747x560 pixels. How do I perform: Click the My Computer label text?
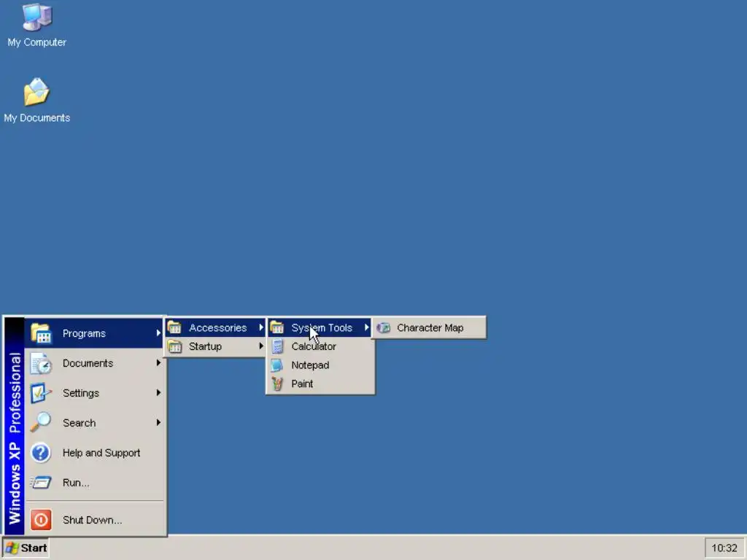click(x=36, y=42)
